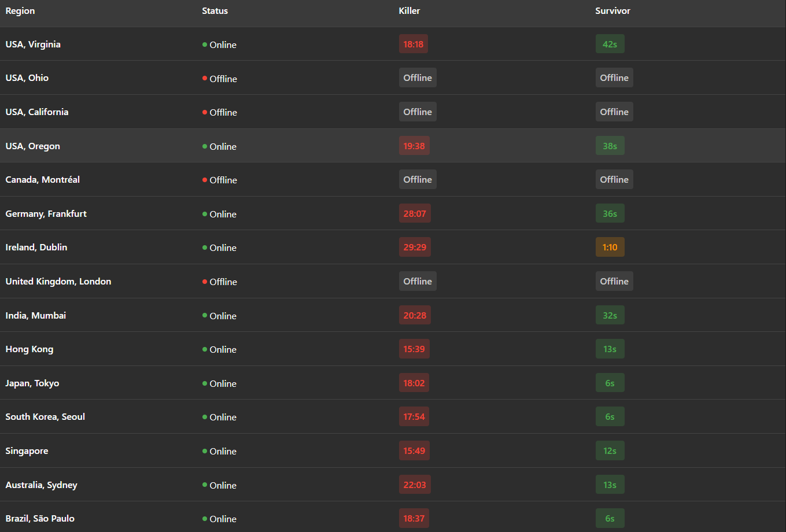Click the Online status for USA, Virginia

coord(220,45)
